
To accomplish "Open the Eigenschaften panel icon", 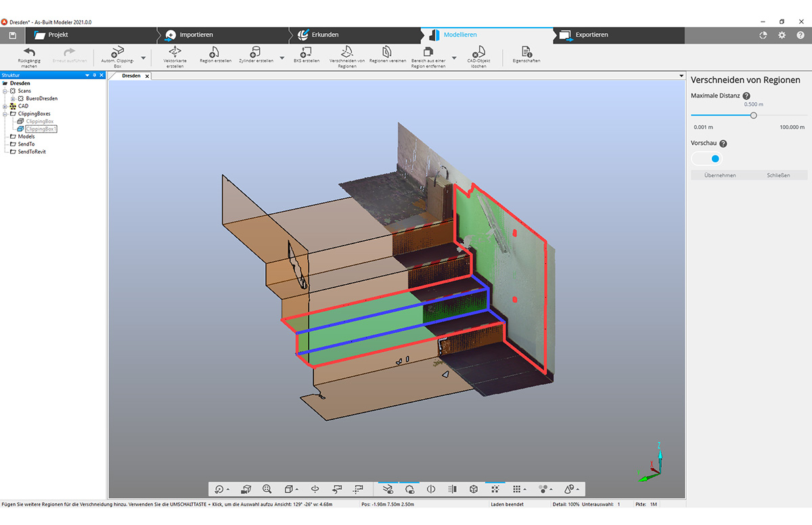I will [526, 54].
